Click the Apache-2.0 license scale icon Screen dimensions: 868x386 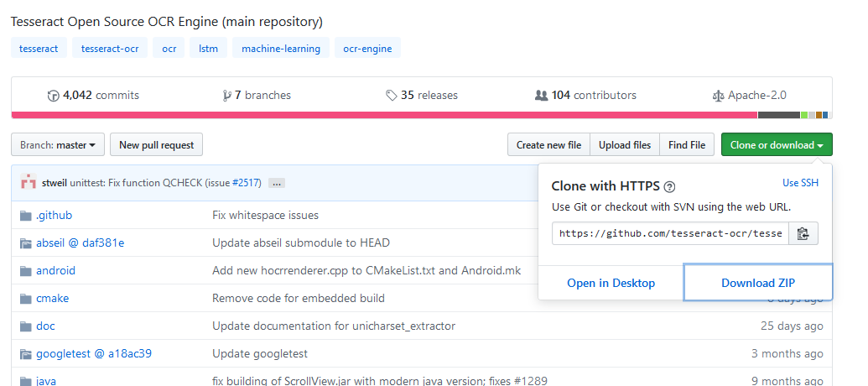pyautogui.click(x=717, y=96)
